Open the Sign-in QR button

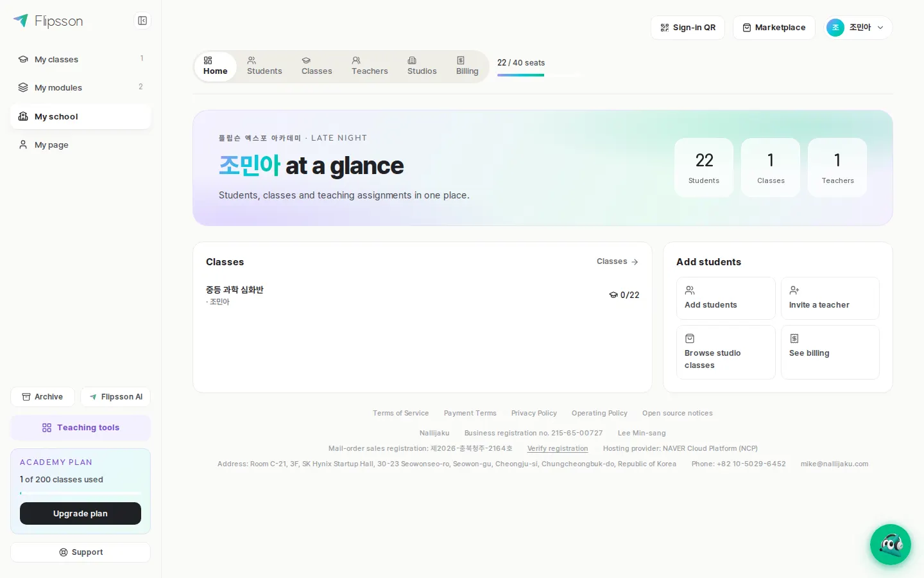coord(688,28)
